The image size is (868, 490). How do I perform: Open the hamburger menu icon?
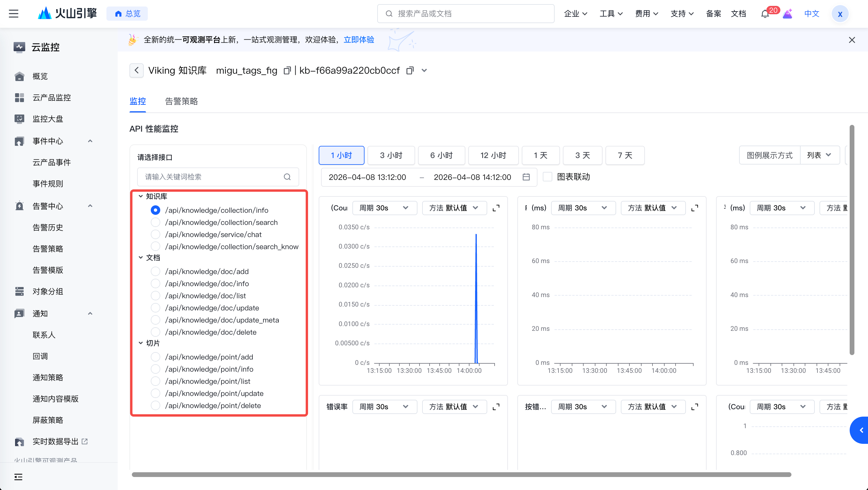(14, 14)
